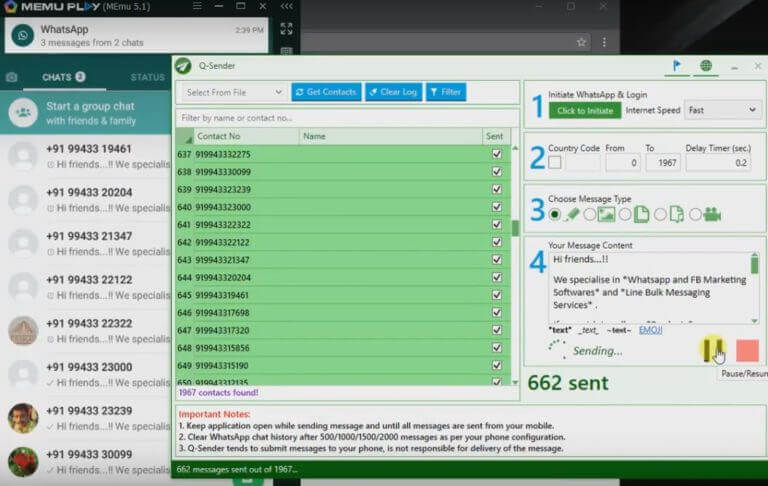768x486 pixels.
Task: Open the browser three-dot menu
Action: (604, 42)
